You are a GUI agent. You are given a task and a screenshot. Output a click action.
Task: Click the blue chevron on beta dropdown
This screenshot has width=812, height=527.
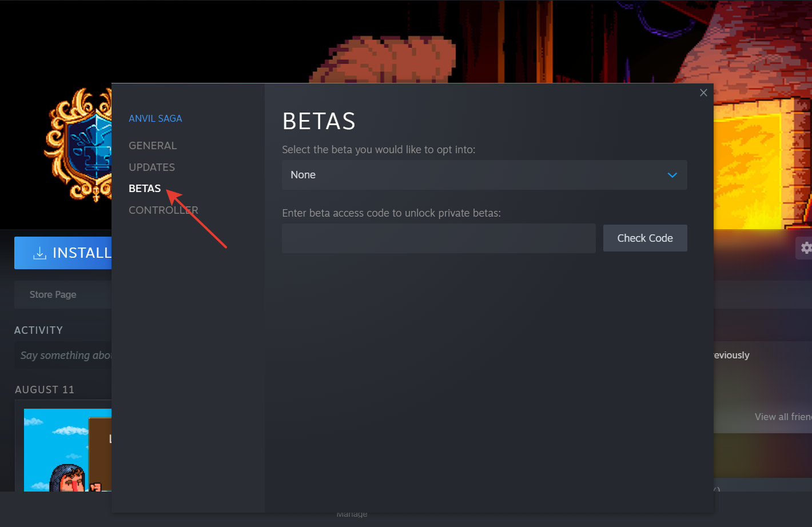[672, 175]
